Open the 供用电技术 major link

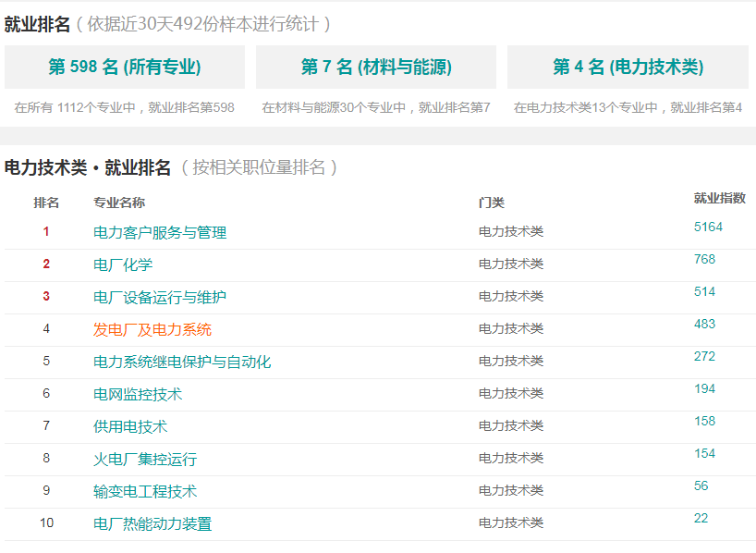point(130,426)
